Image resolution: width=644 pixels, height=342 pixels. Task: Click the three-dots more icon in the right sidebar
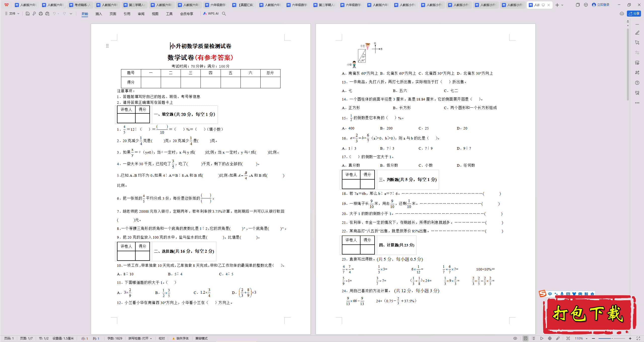click(x=637, y=103)
